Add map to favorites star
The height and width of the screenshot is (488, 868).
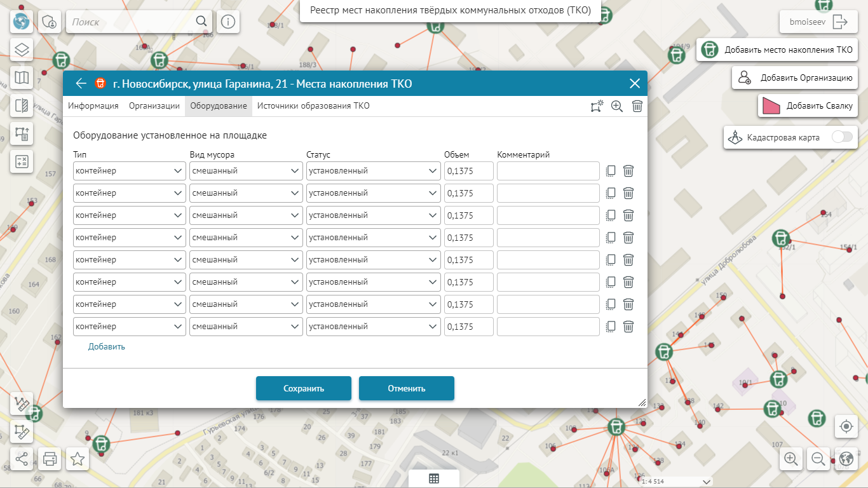(x=78, y=458)
